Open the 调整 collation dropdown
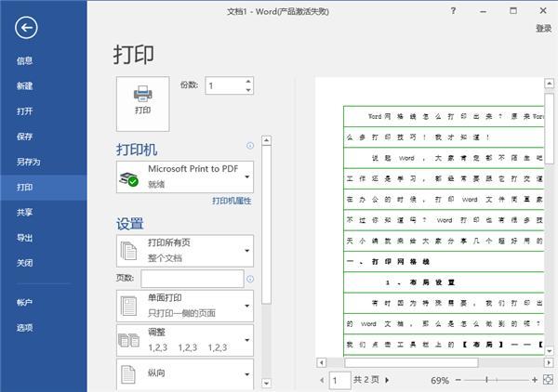 [x=185, y=340]
